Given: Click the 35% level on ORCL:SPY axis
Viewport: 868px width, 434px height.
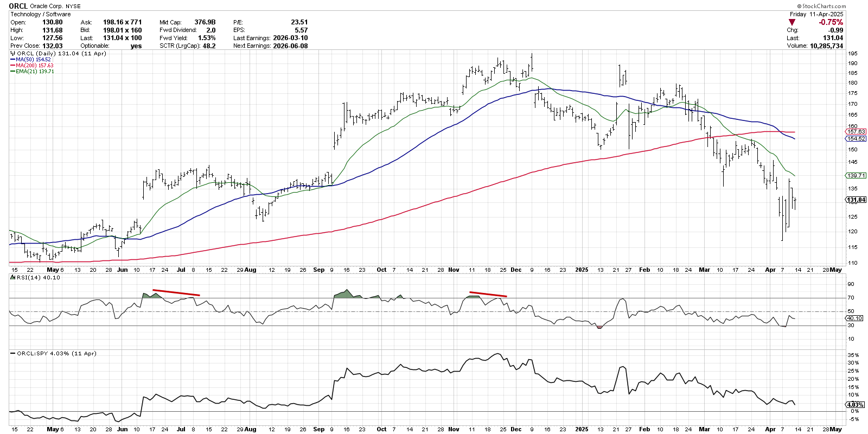Looking at the screenshot, I should click(x=853, y=355).
